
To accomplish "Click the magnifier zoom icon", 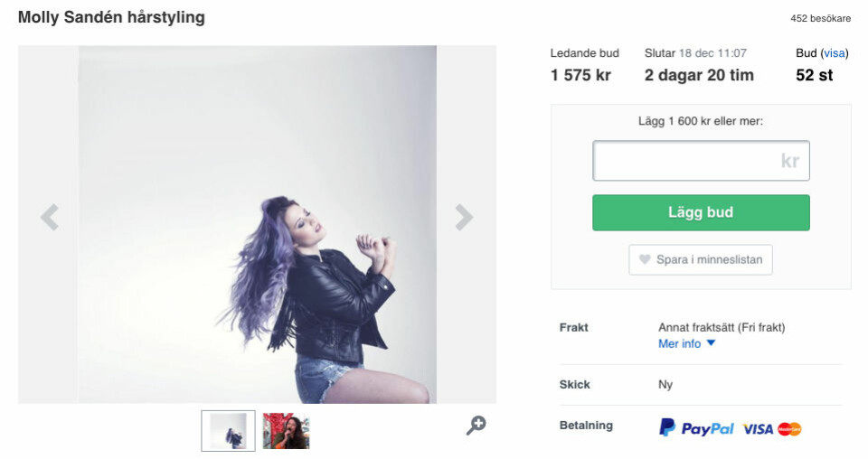I will [x=476, y=425].
